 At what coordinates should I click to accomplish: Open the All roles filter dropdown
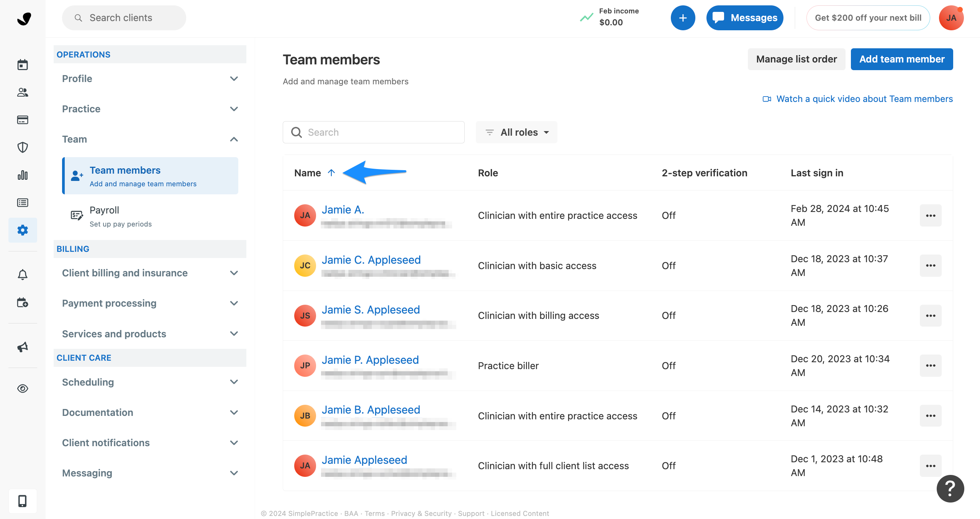pyautogui.click(x=516, y=132)
